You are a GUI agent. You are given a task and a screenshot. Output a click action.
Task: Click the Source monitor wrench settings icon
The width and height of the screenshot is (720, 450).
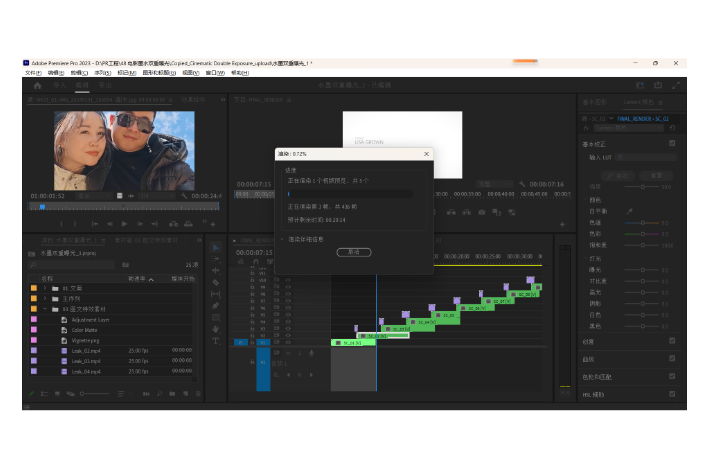(x=184, y=196)
